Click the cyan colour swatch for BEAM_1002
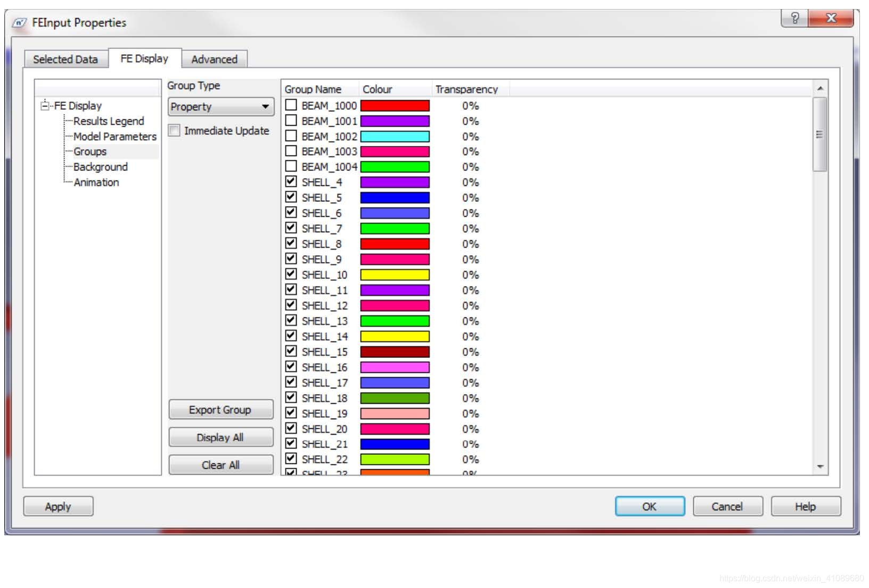This screenshot has width=869, height=588. coord(395,136)
